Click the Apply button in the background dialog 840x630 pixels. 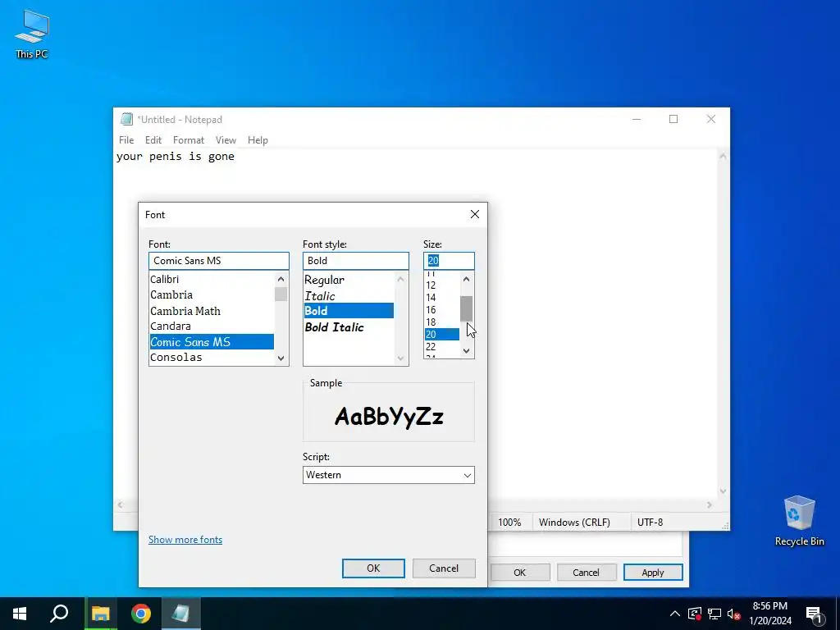point(653,572)
